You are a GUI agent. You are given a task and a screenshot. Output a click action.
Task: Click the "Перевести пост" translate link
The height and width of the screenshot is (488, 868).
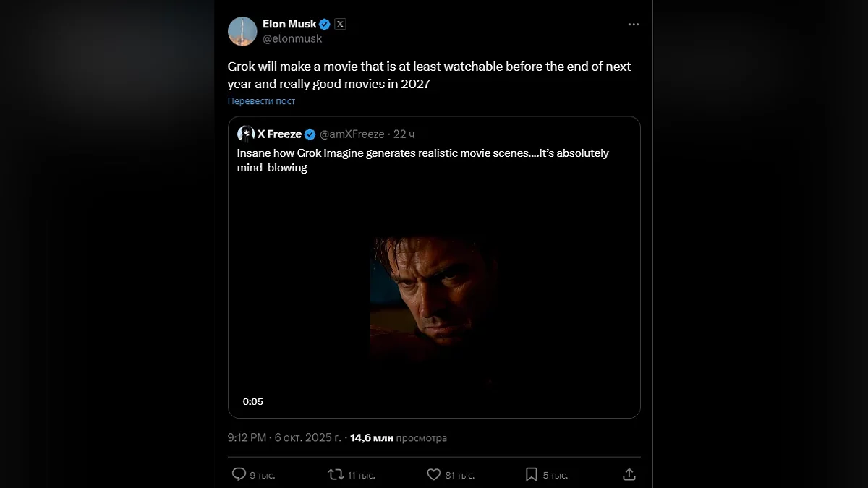261,101
